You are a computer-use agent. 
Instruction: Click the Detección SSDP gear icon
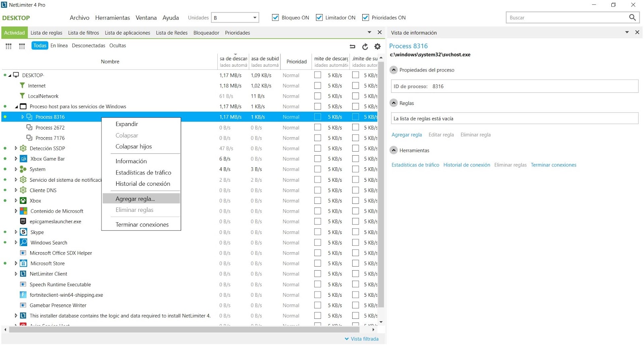[23, 148]
